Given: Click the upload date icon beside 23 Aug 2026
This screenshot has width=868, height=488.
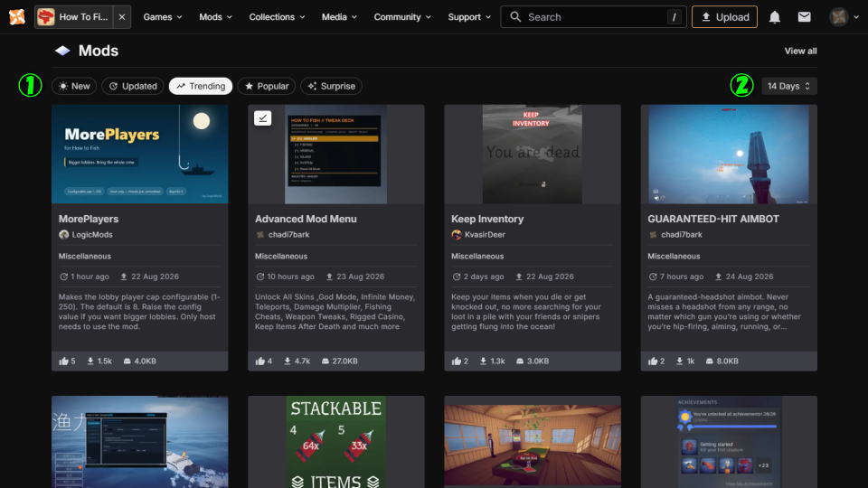Looking at the screenshot, I should 329,277.
